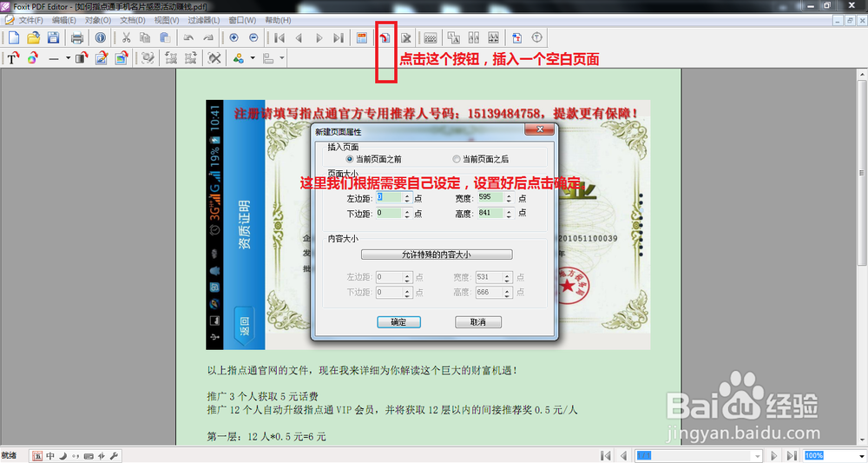
Task: Click the 下边距 field under 页面大小
Action: click(390, 213)
